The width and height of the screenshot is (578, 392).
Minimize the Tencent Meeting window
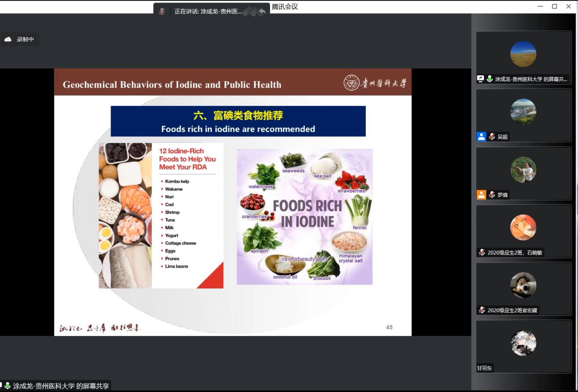(x=540, y=6)
